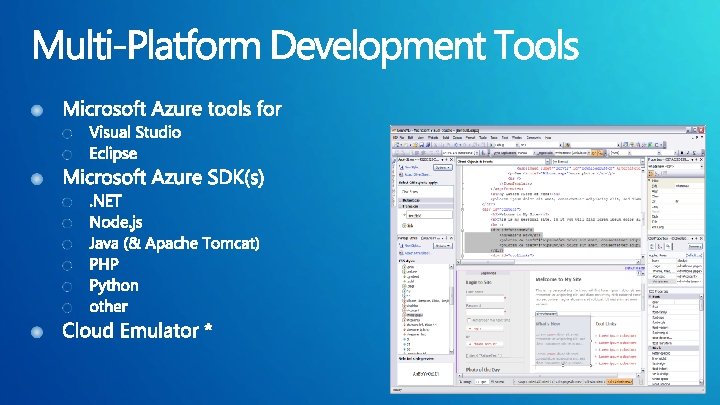Click the code editor vertical scrollbar
The height and width of the screenshot is (405, 720).
pyautogui.click(x=643, y=212)
